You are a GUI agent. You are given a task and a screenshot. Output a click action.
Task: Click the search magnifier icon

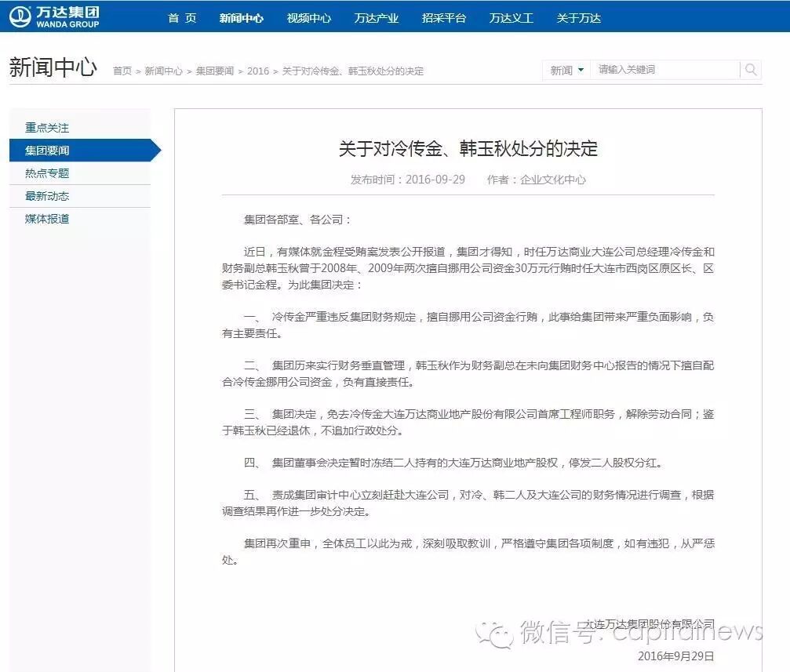click(751, 69)
